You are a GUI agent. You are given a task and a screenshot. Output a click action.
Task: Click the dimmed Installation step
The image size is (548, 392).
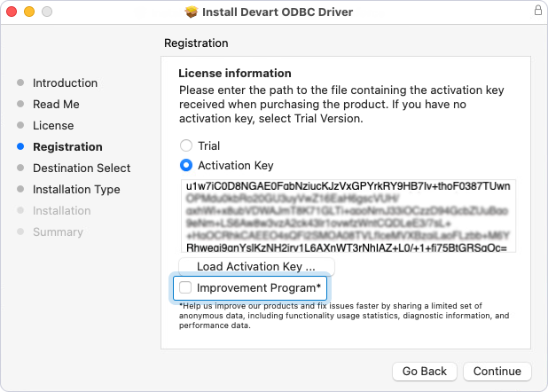pos(61,211)
